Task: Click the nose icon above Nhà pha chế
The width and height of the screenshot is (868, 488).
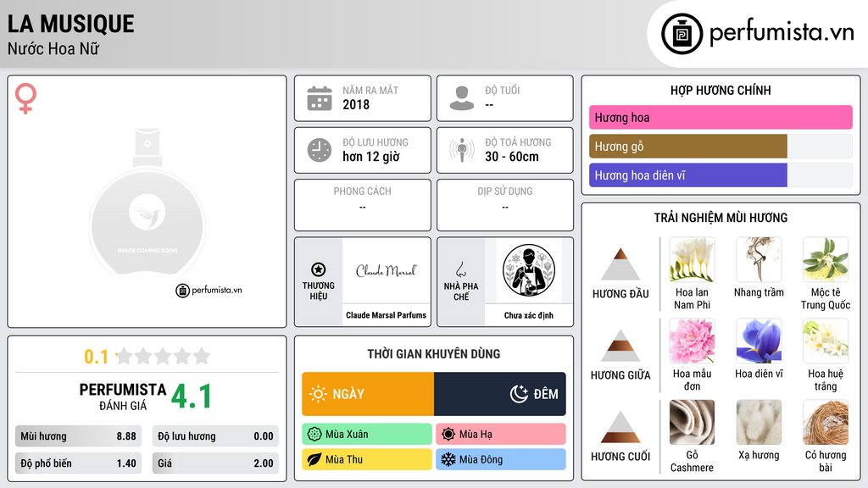Action: pos(460,270)
